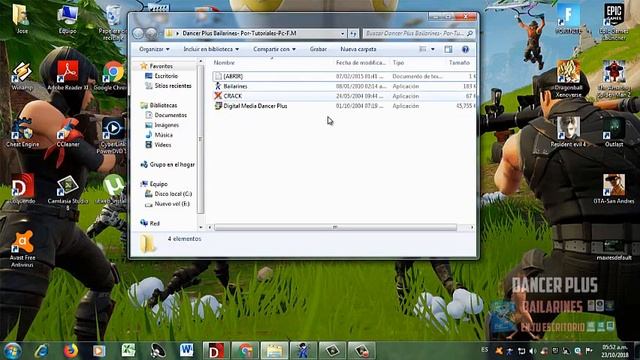Click the horizontal scrollbar in file list
Image resolution: width=640 pixels, height=360 pixels.
(336, 227)
